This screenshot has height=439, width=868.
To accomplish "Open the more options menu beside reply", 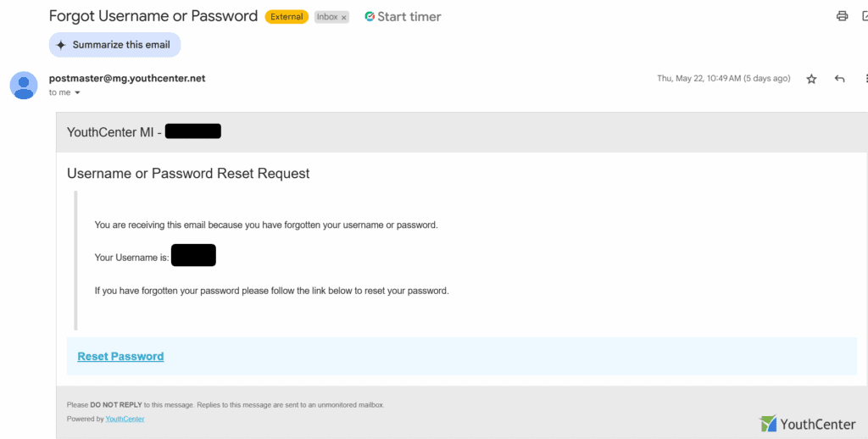I will (865, 79).
